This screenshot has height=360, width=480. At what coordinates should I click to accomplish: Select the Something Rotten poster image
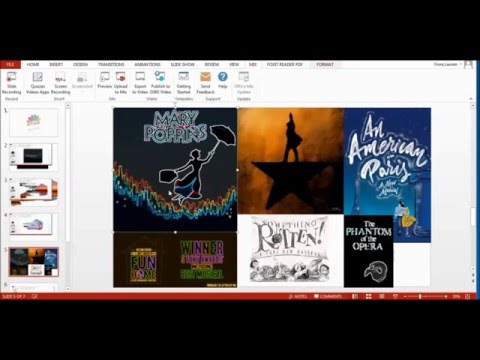(290, 250)
